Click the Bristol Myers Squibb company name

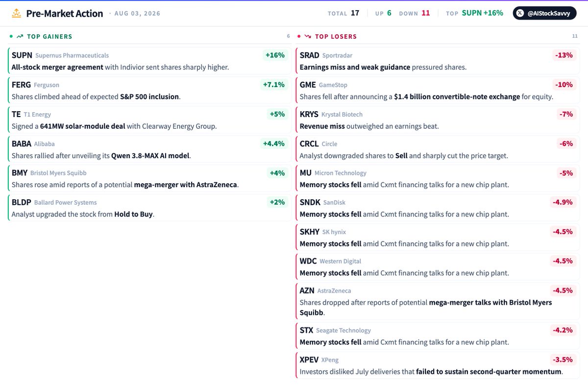(x=58, y=173)
